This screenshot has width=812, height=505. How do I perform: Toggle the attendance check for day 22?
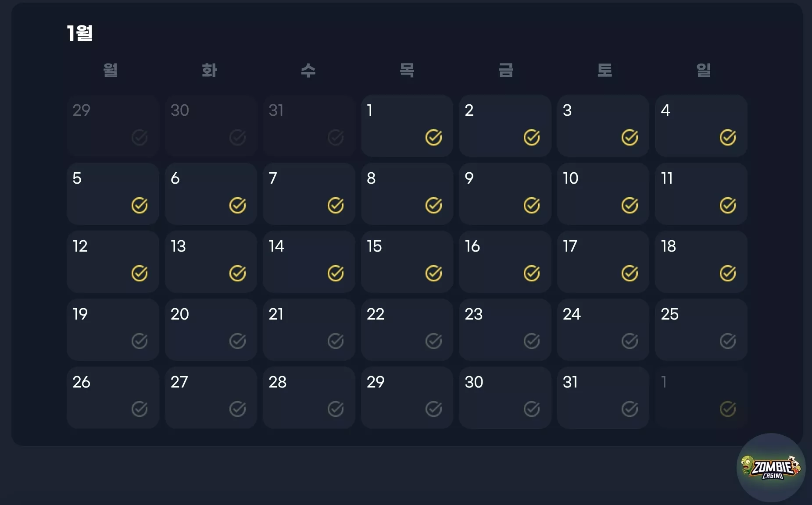click(433, 341)
